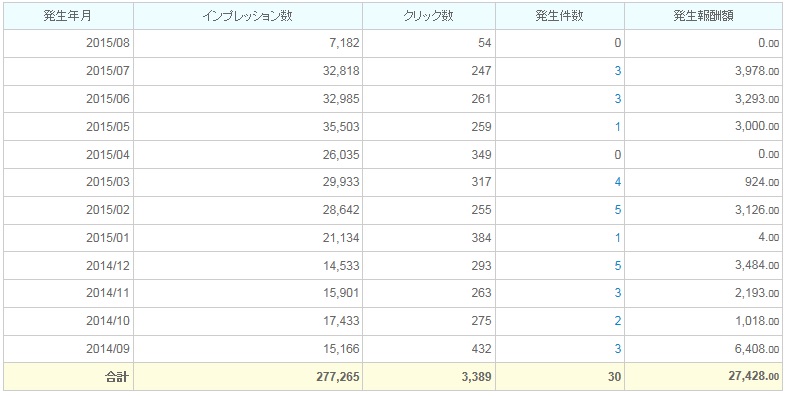Open the 2014/11 row's 発生件数 link
The height and width of the screenshot is (396, 786).
618,293
